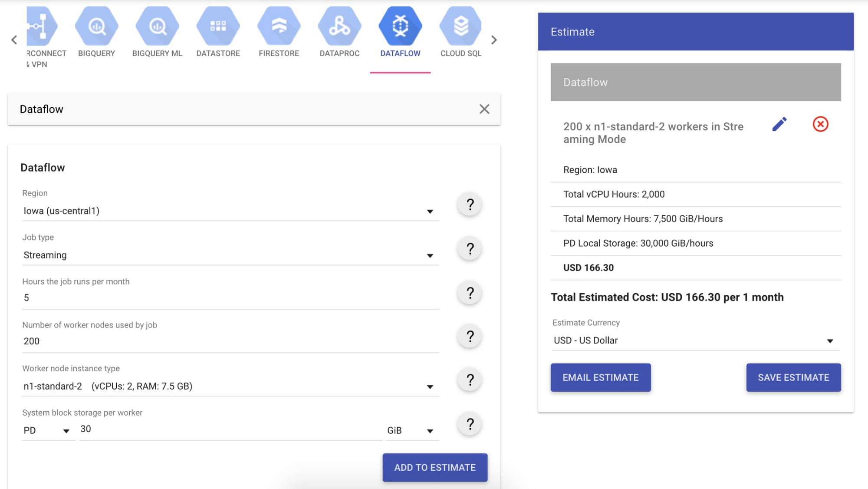
Task: Open Worker node instance type n1-standard-2 dropdown
Action: pyautogui.click(x=230, y=387)
